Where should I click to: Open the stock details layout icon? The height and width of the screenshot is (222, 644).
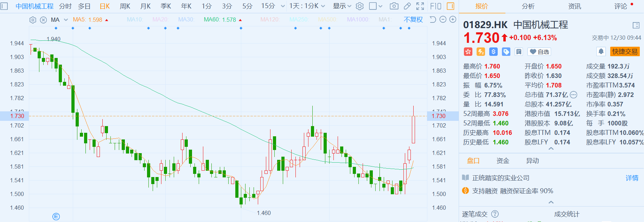[636, 25]
